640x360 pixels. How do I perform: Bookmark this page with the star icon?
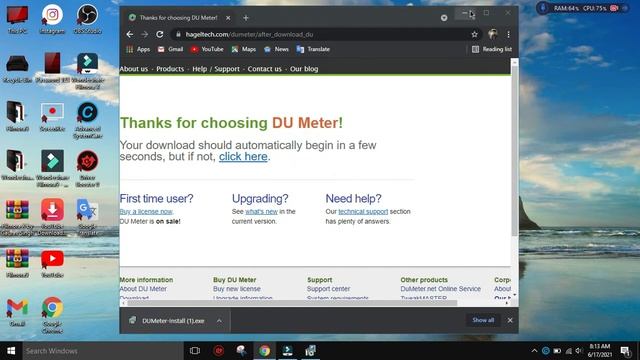pos(474,35)
